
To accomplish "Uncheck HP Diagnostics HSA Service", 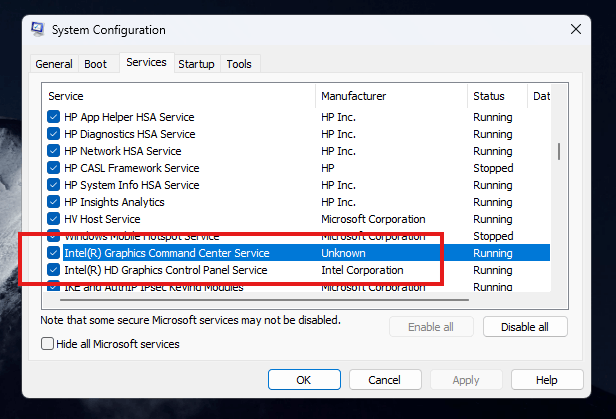I will point(53,134).
